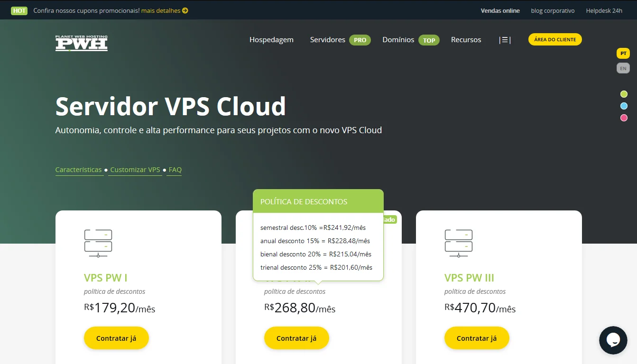Image resolution: width=637 pixels, height=364 pixels.
Task: Select the pink color dot
Action: [x=624, y=118]
